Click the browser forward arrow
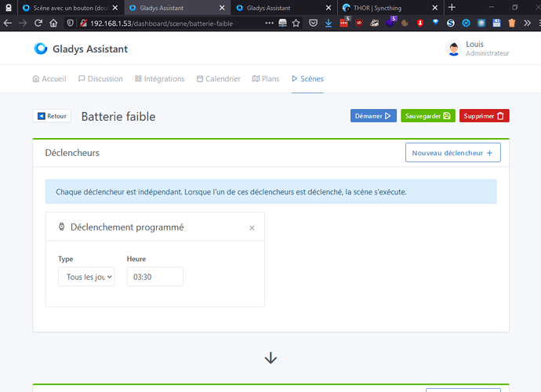Screen dimensions: 541x392 [23, 23]
